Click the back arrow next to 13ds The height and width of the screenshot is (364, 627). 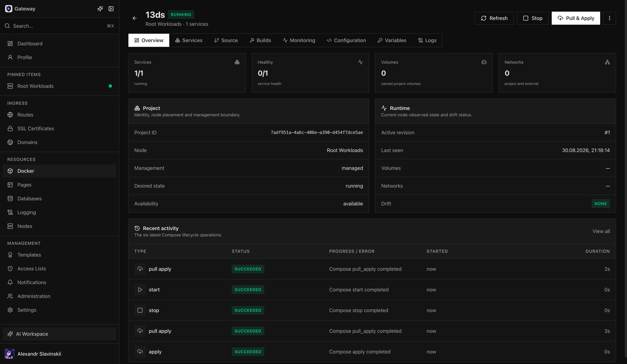(134, 18)
